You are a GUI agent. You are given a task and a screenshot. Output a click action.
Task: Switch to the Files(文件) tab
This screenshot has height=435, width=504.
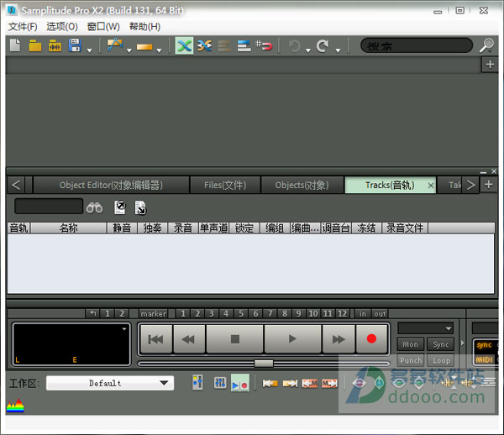point(225,185)
